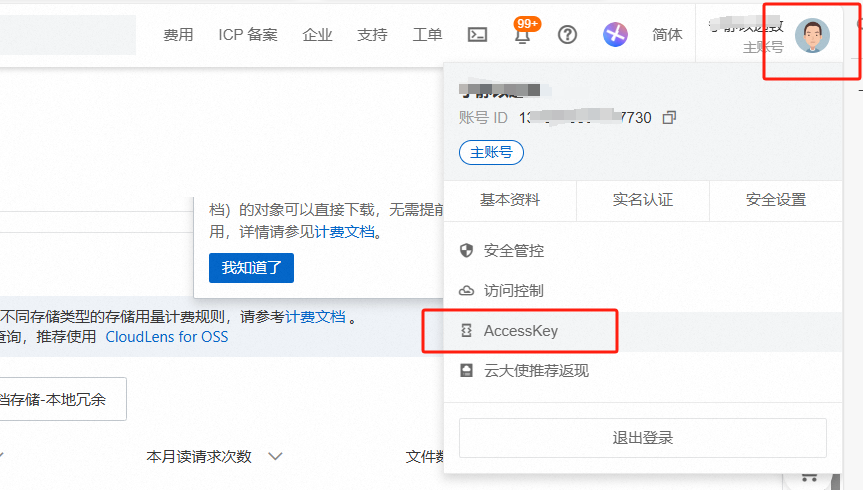Viewport: 863px width, 490px height.
Task: Open notifications bell with 99+ badge
Action: coord(523,33)
